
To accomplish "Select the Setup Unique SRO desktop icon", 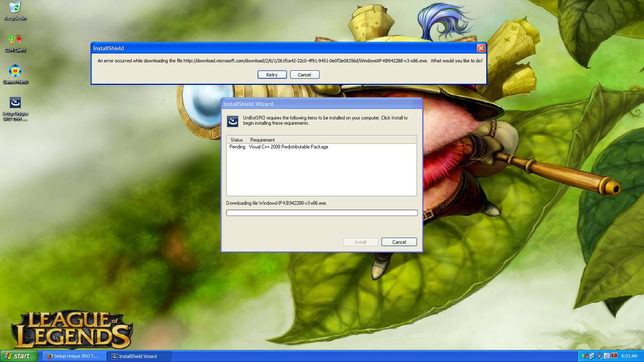I will pyautogui.click(x=15, y=109).
